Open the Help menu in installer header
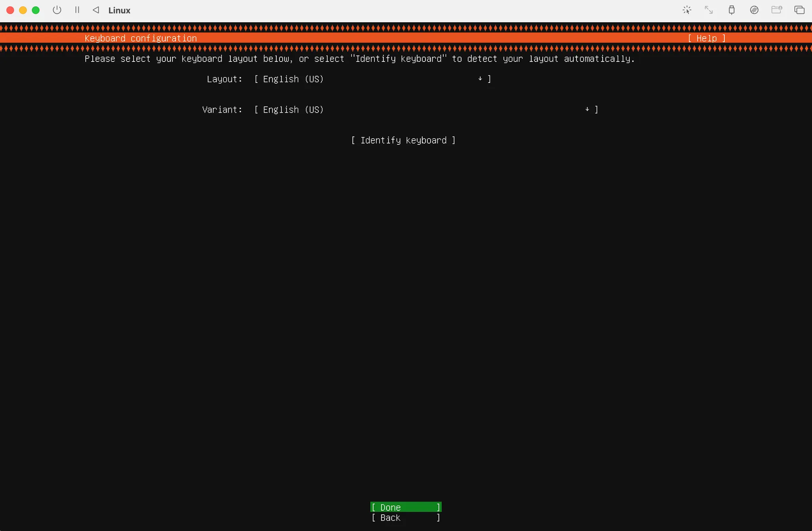Screen dimensions: 812x531 (707, 38)
